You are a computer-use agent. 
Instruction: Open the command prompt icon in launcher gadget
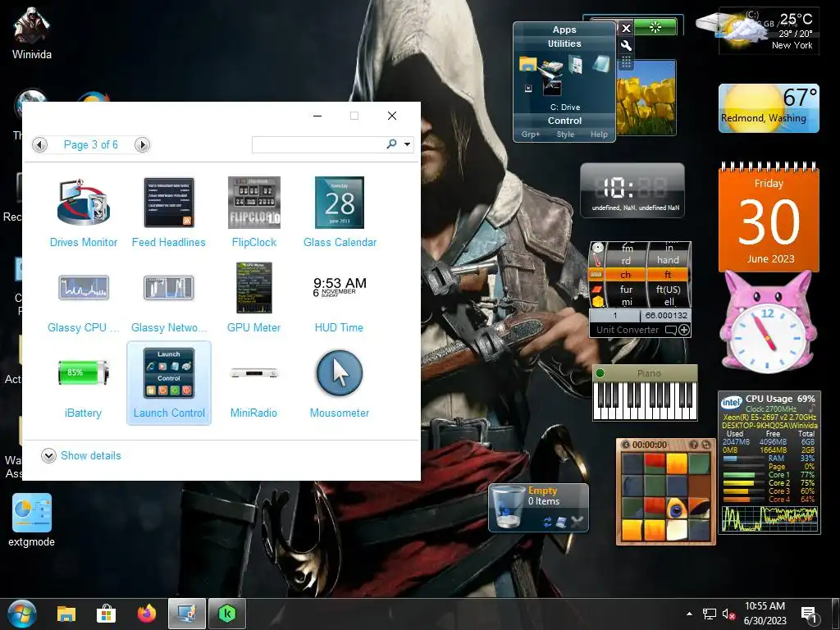[x=552, y=87]
